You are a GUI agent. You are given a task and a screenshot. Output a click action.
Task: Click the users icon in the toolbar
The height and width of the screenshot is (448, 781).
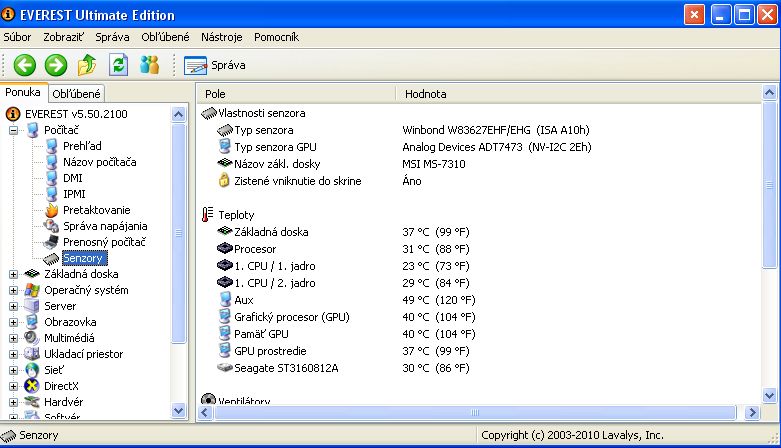(x=149, y=65)
